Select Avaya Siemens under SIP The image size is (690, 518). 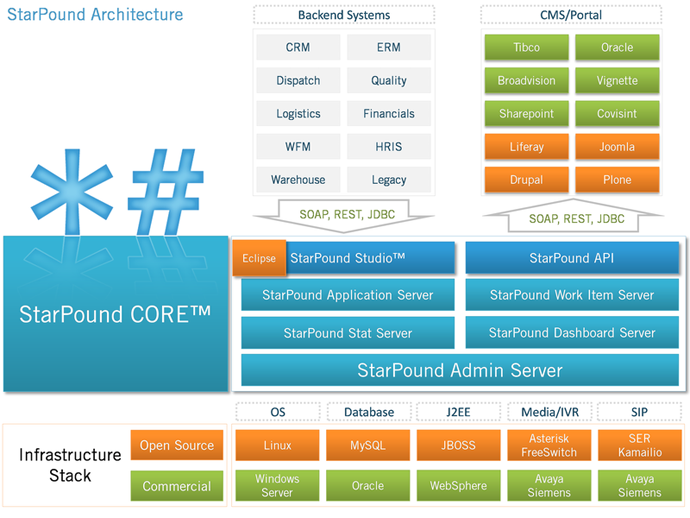640,485
